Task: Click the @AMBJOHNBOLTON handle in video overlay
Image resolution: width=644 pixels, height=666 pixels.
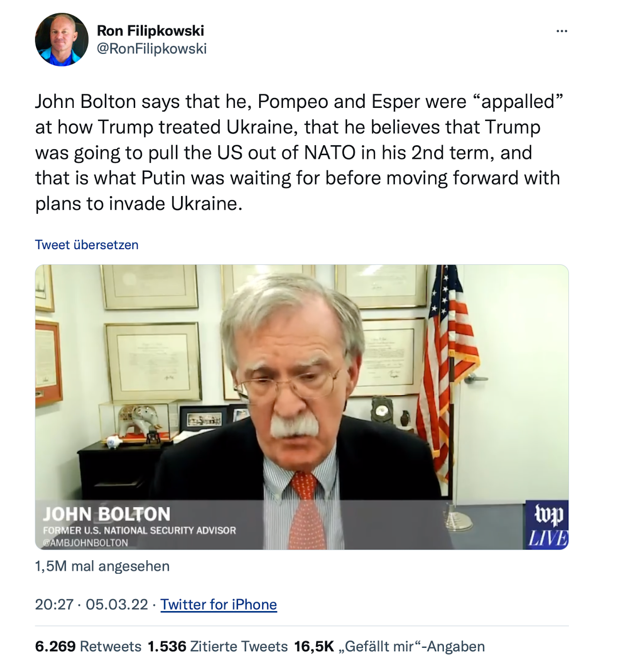Action: [x=86, y=542]
